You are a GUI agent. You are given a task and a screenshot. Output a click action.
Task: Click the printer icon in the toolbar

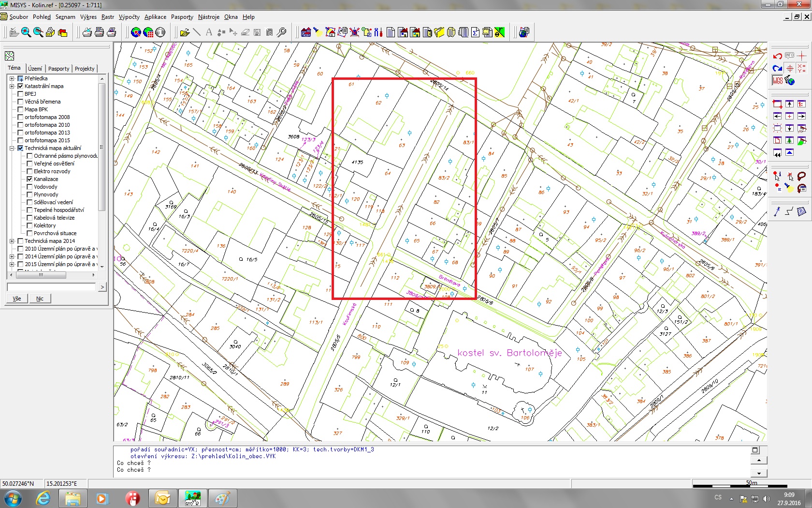tap(99, 32)
